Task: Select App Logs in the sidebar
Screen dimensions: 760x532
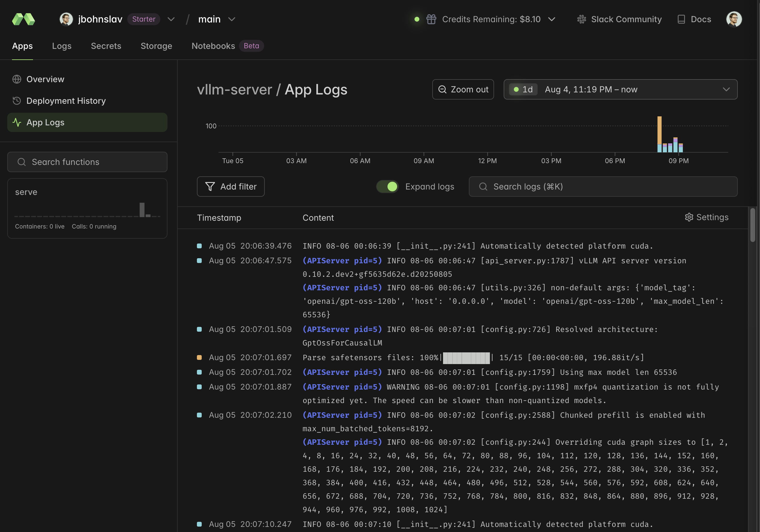Action: (x=87, y=122)
